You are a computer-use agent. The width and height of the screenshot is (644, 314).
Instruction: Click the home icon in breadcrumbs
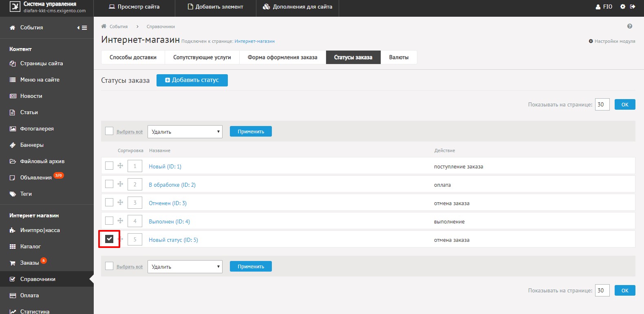pyautogui.click(x=104, y=26)
